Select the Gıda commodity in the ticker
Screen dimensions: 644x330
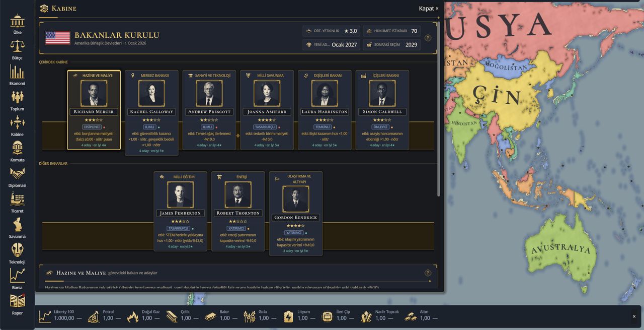259,316
